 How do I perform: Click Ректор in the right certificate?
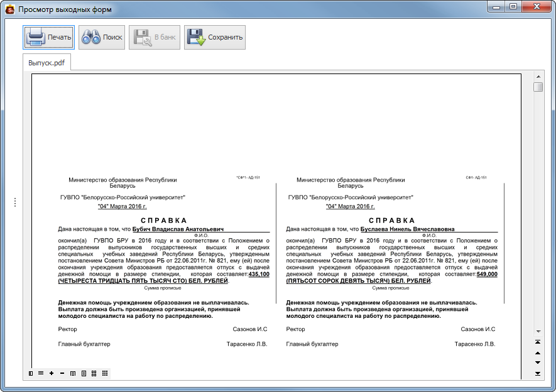pos(295,329)
